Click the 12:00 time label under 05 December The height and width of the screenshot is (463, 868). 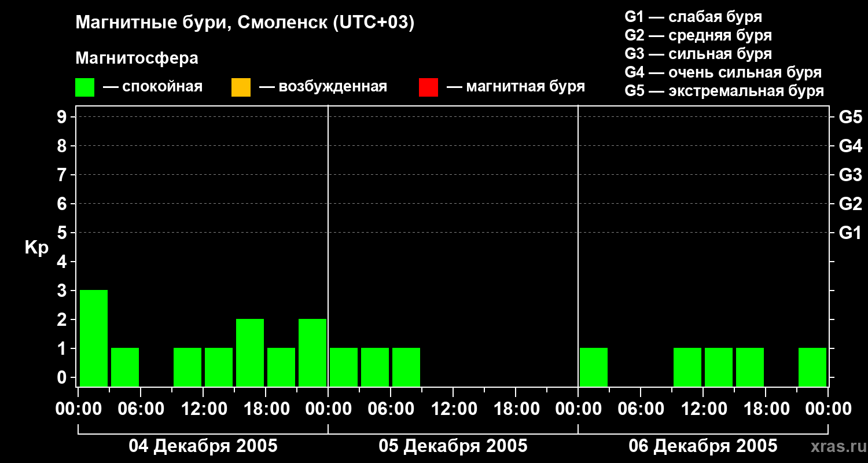[453, 409]
